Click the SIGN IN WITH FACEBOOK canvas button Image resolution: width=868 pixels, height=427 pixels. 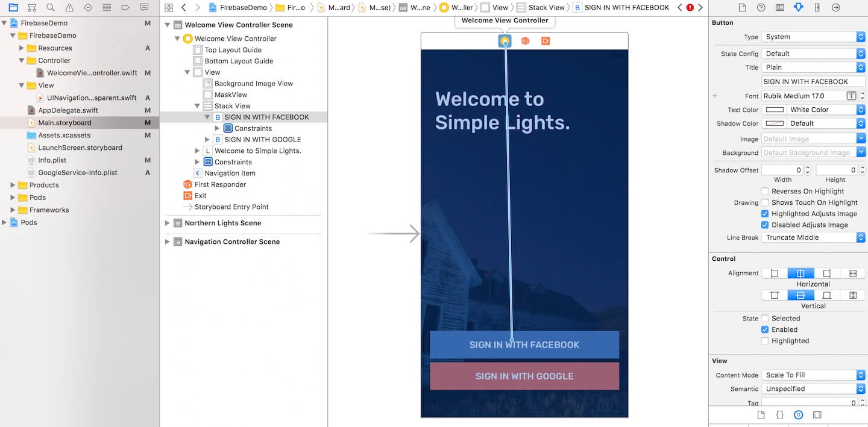pos(524,344)
